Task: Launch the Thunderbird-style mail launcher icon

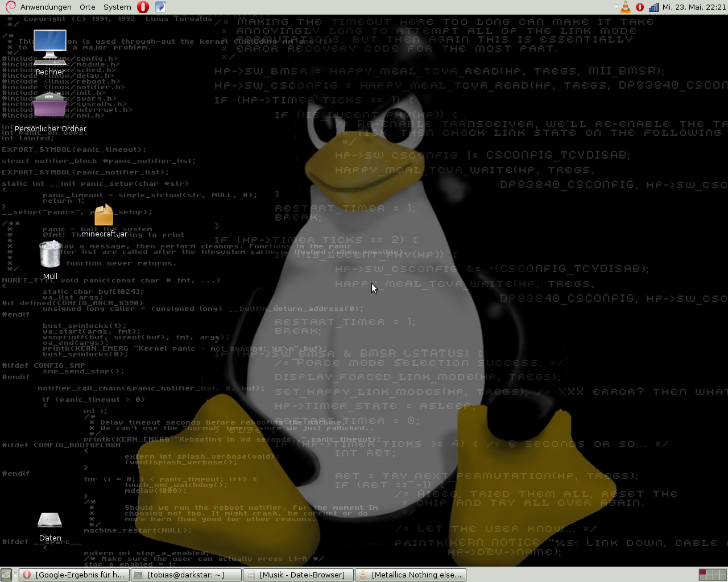Action: coord(160,7)
